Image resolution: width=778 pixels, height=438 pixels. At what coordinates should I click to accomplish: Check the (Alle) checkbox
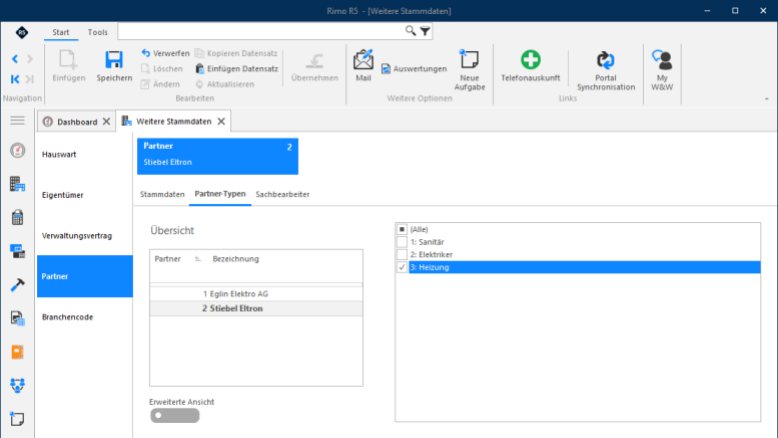tap(402, 229)
